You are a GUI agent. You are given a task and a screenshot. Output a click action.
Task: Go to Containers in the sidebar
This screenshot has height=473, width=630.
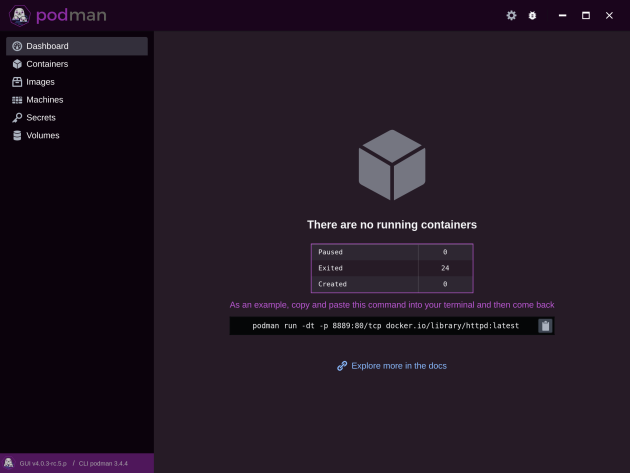[47, 64]
